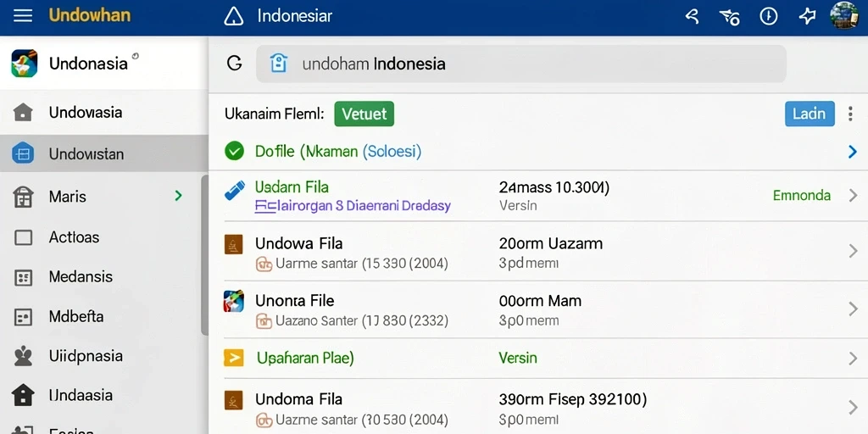Click the blue house icon in the search field
This screenshot has height=434, width=868.
pyautogui.click(x=278, y=64)
